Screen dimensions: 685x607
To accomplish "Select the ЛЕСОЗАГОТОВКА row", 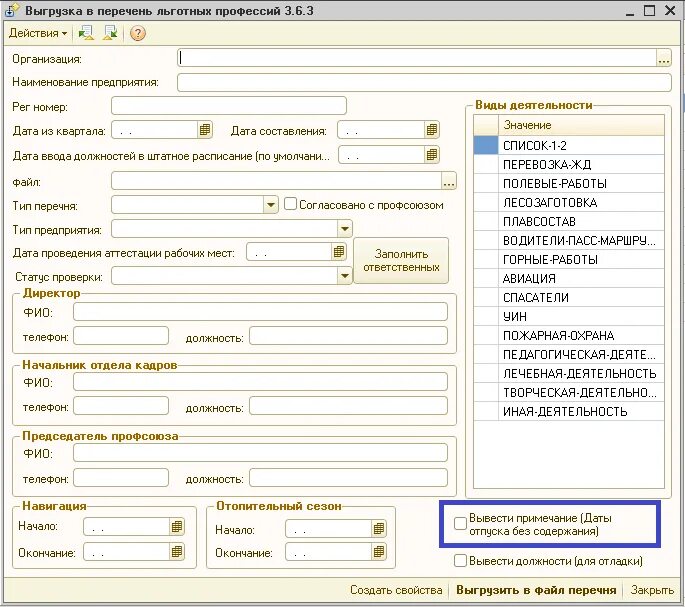I will 569,202.
